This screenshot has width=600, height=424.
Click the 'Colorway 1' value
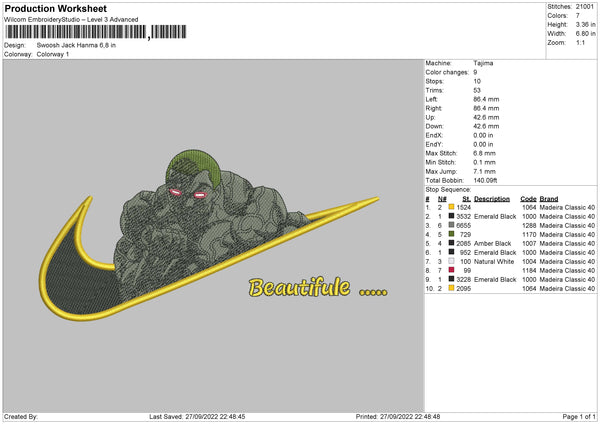click(53, 54)
